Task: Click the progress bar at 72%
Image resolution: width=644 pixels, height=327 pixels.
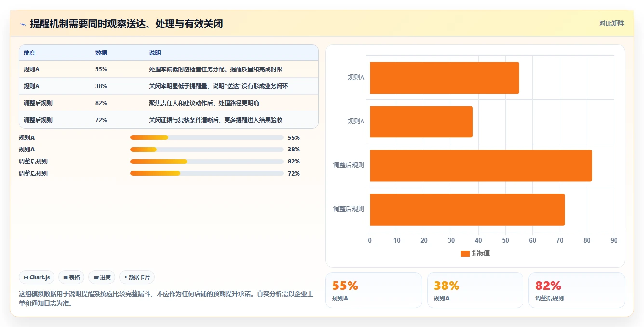Action: (x=207, y=174)
